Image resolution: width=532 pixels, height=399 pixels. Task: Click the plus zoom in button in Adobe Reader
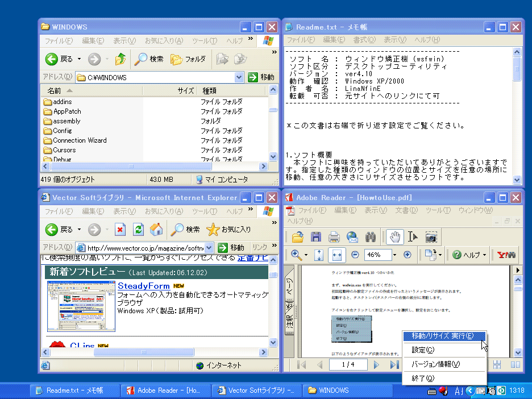(407, 255)
